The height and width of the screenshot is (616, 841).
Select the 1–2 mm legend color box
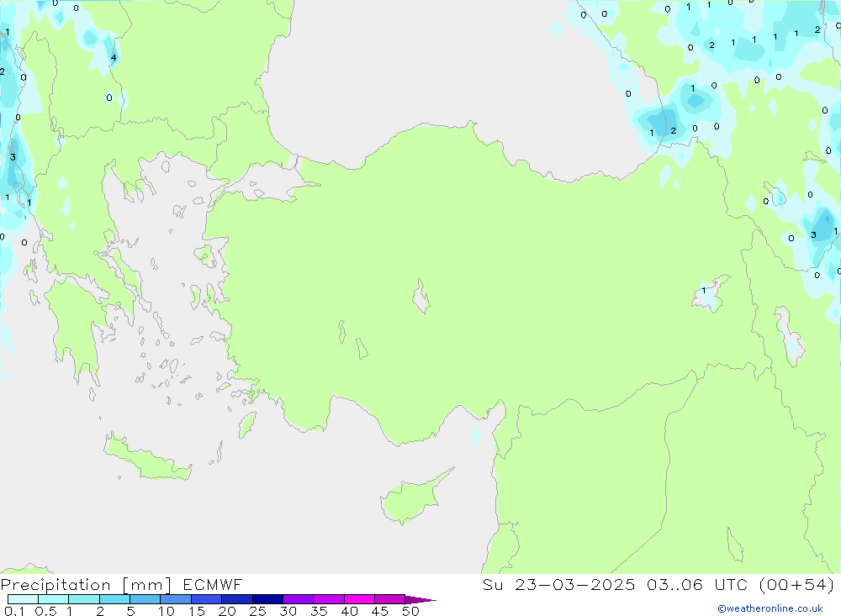pos(83,599)
